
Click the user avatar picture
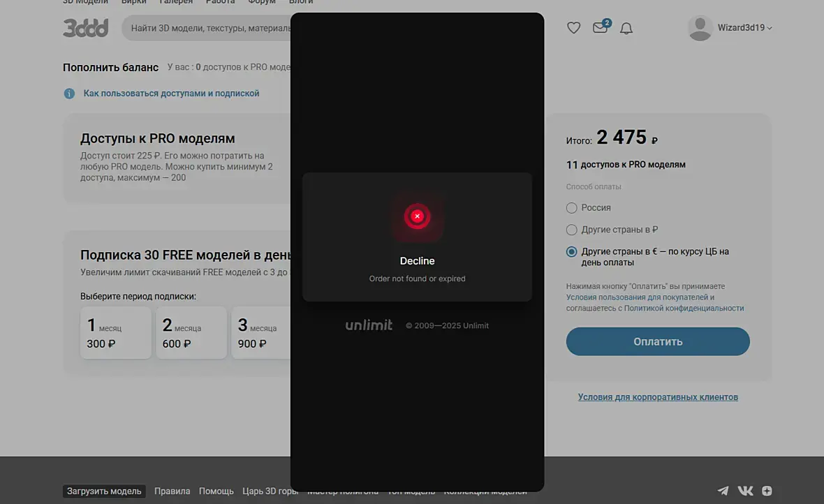click(x=700, y=28)
